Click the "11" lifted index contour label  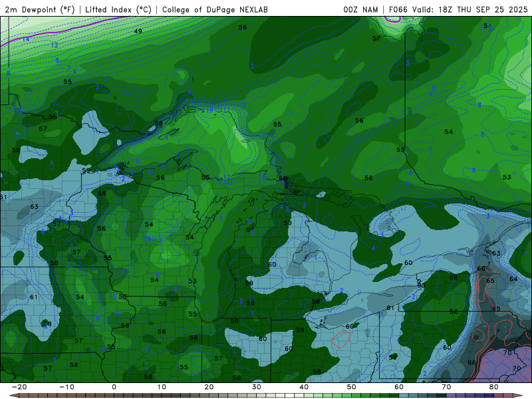(227, 109)
